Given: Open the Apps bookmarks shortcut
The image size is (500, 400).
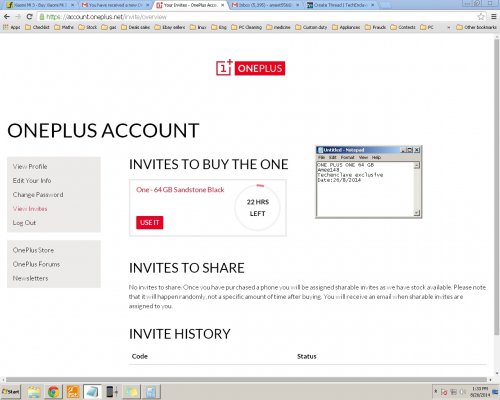Looking at the screenshot, I should [x=12, y=27].
